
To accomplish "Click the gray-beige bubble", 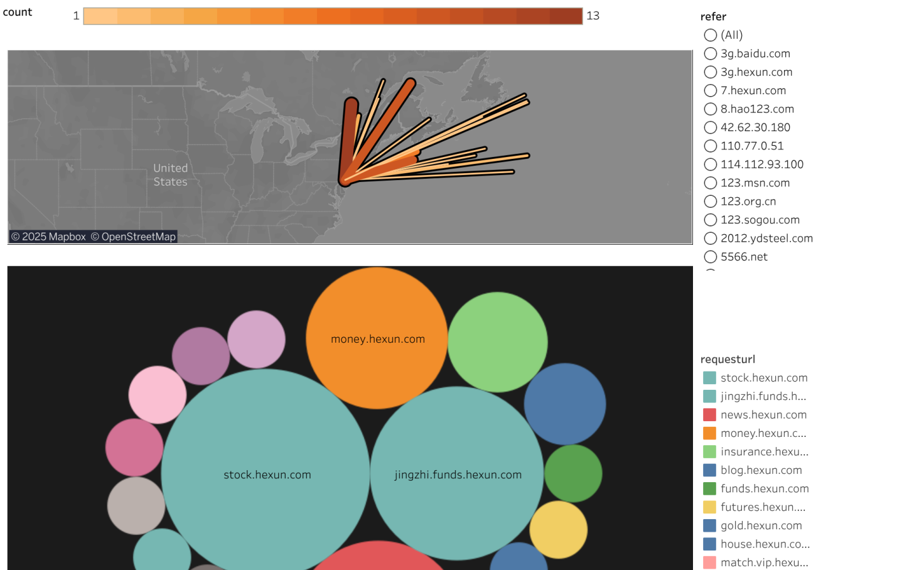I will (x=136, y=506).
